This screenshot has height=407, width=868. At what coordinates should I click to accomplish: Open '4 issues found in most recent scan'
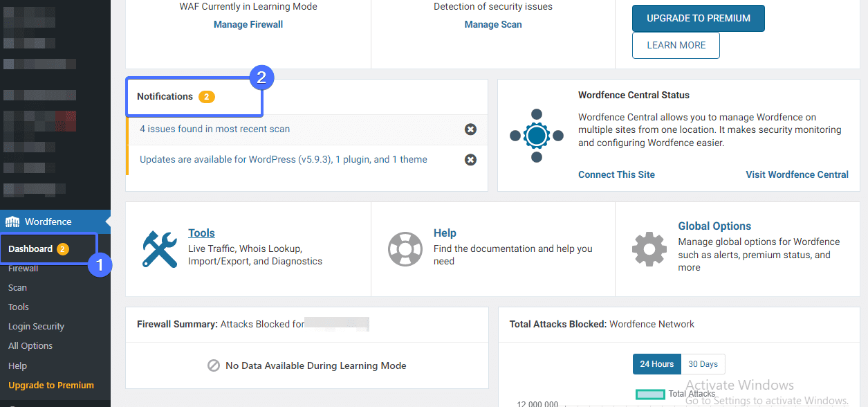(x=214, y=129)
